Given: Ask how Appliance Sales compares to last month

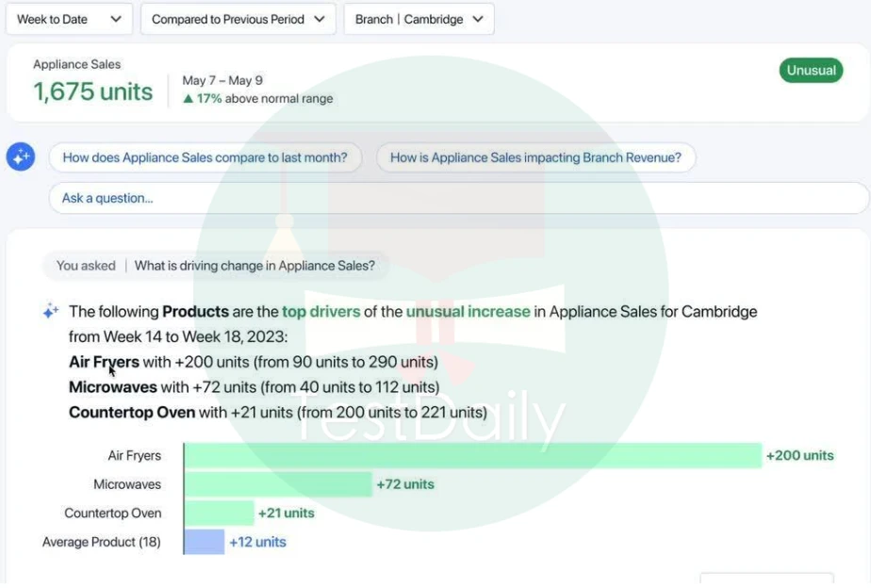Looking at the screenshot, I should point(205,157).
